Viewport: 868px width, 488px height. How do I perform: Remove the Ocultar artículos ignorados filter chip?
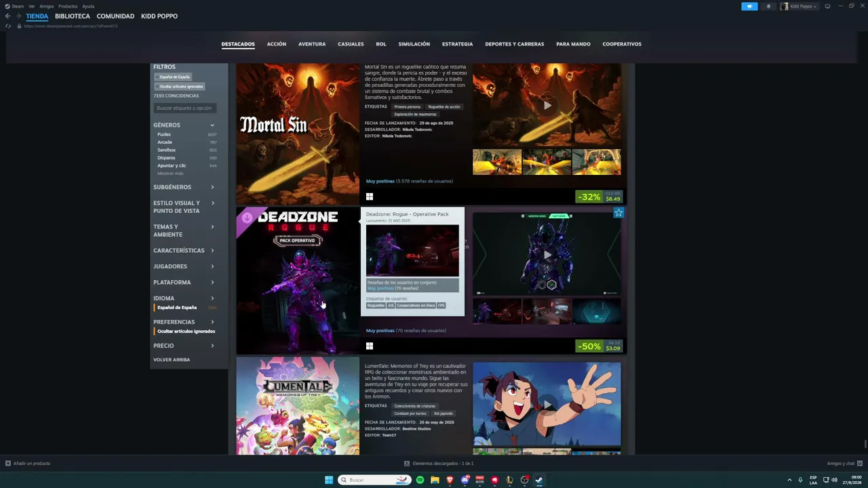point(180,86)
